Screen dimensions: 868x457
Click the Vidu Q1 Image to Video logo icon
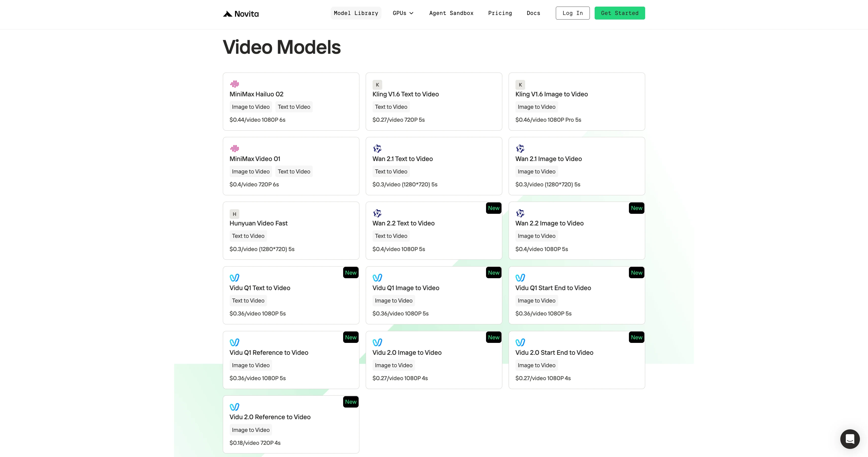377,278
